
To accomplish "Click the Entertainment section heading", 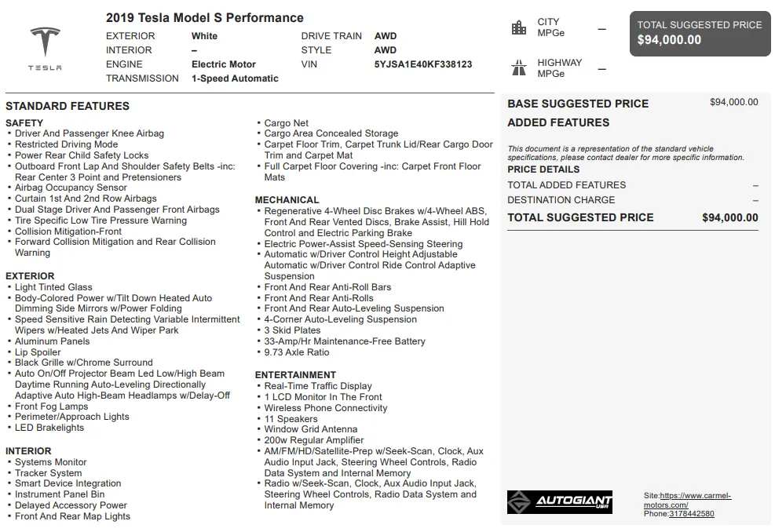I will [295, 375].
